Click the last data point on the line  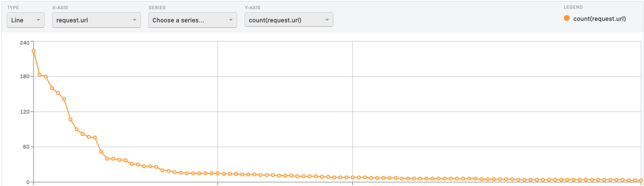pyautogui.click(x=641, y=180)
